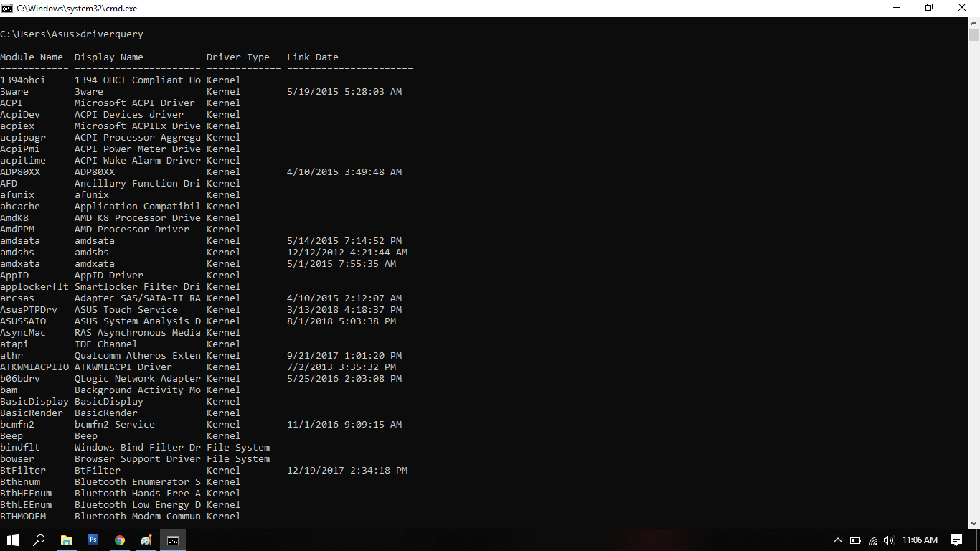
Task: Show hidden system tray icons
Action: [x=838, y=540]
